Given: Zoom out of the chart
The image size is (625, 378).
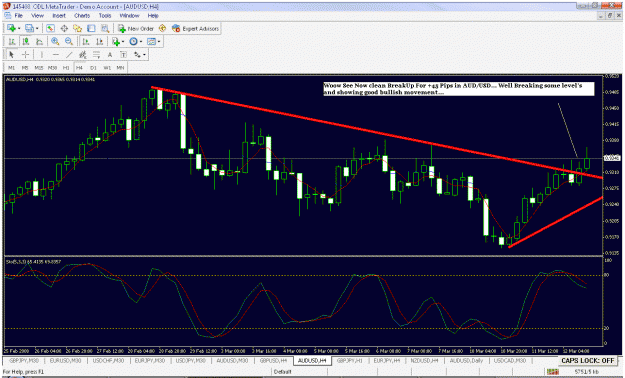Looking at the screenshot, I should pyautogui.click(x=69, y=41).
